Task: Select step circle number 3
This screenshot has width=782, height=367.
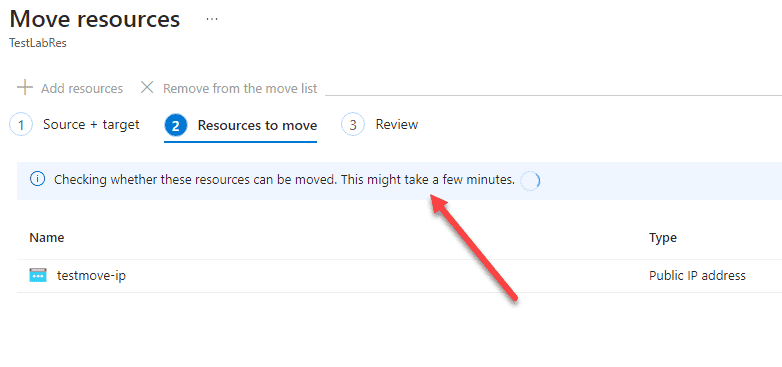Action: pyautogui.click(x=353, y=125)
